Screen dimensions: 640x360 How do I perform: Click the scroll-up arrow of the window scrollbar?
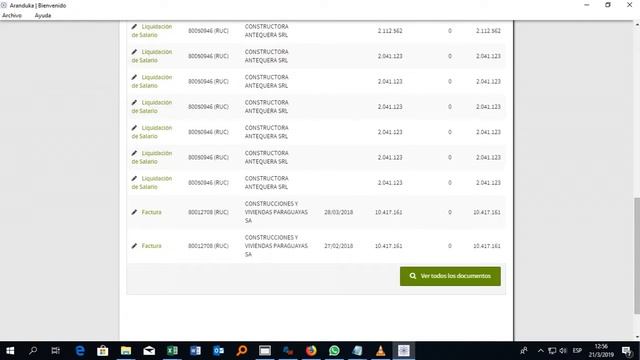[637, 24]
